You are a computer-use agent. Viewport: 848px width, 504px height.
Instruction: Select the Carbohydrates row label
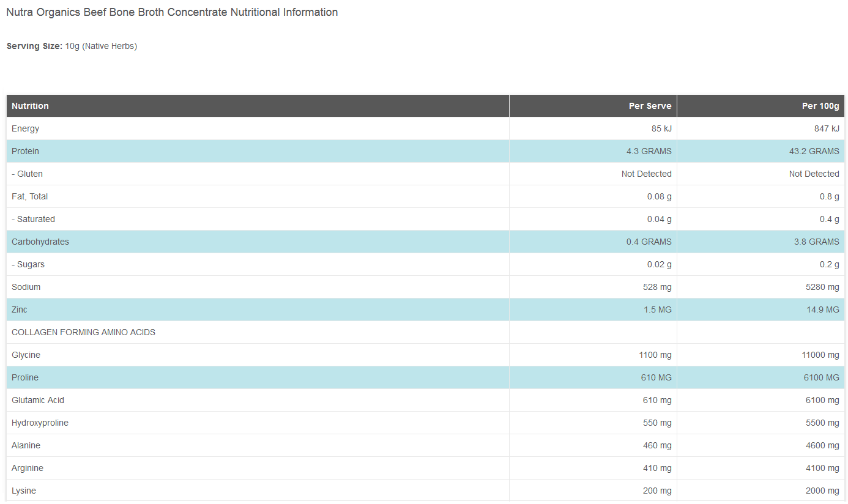coord(40,242)
